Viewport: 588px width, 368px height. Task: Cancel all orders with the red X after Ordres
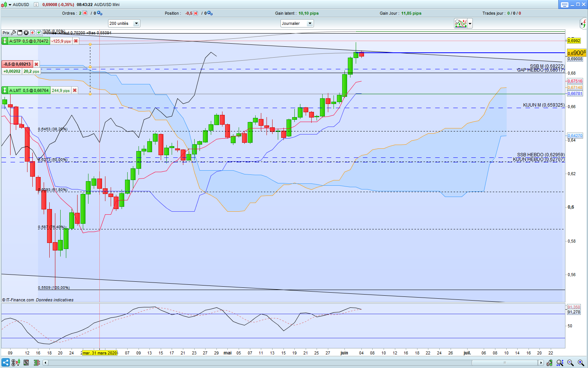(85, 13)
